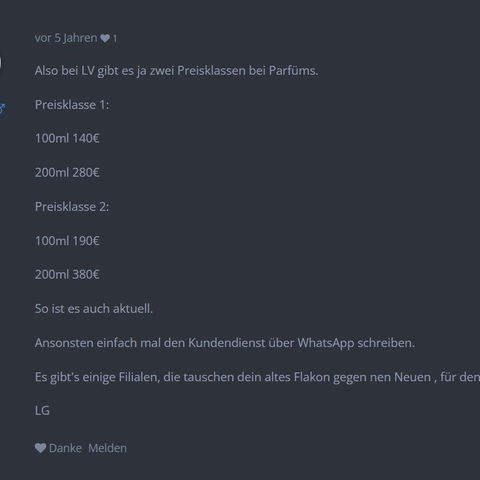Click the '200ml 380€' price line
The width and height of the screenshot is (480, 480).
click(x=67, y=275)
